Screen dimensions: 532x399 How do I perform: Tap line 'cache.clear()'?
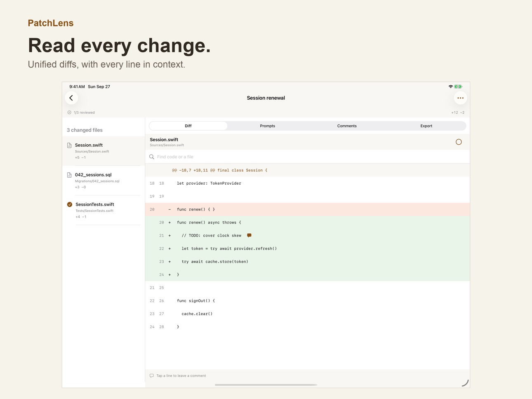[307, 314]
